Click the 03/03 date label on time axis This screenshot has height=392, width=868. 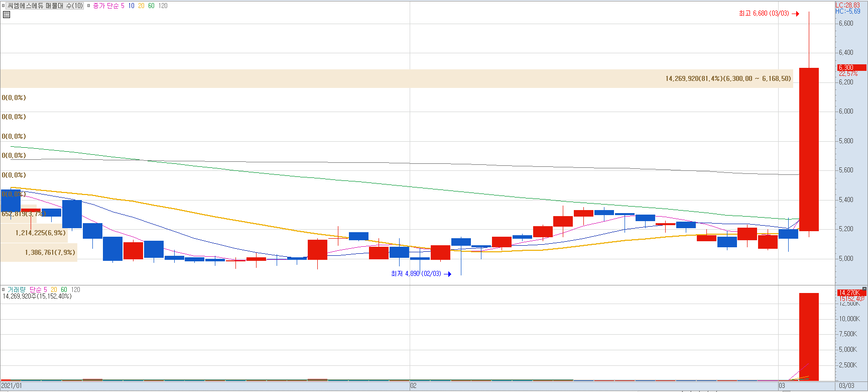[x=846, y=386]
